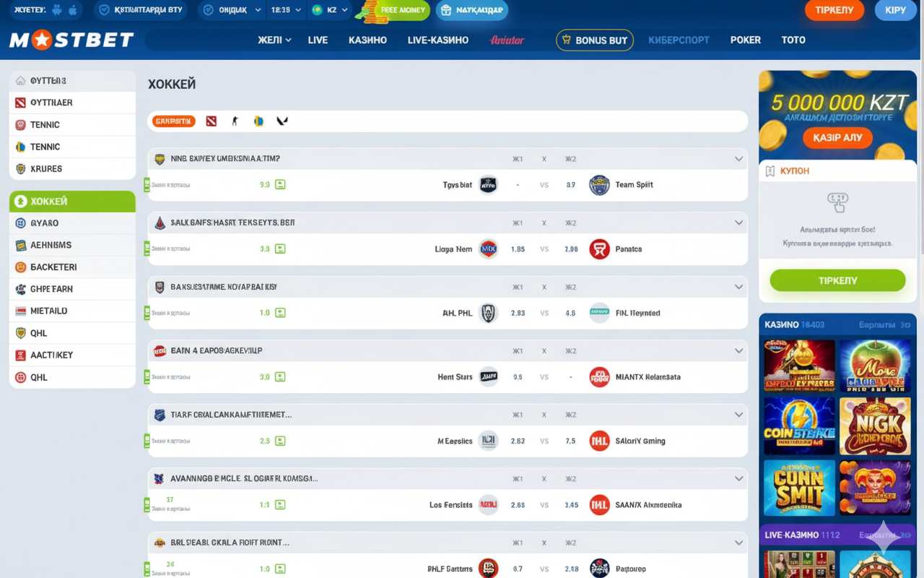The width and height of the screenshot is (924, 578).
Task: Click the BONUS BUT button
Action: [595, 40]
